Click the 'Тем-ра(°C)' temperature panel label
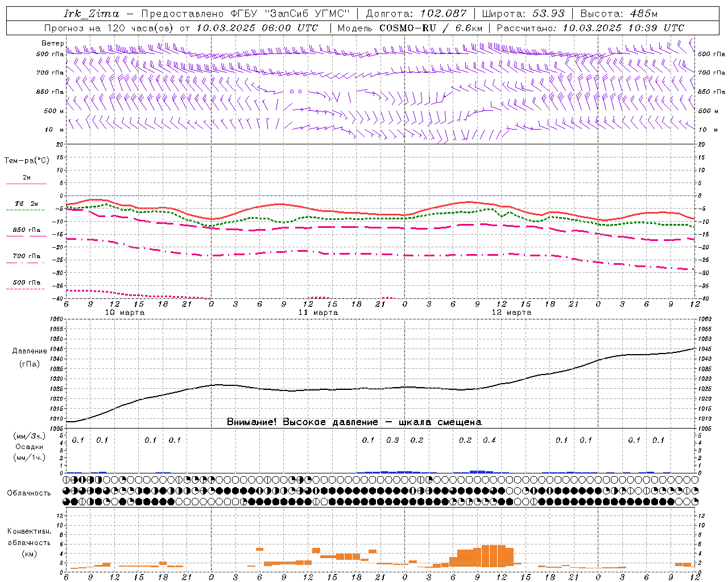 [27, 160]
